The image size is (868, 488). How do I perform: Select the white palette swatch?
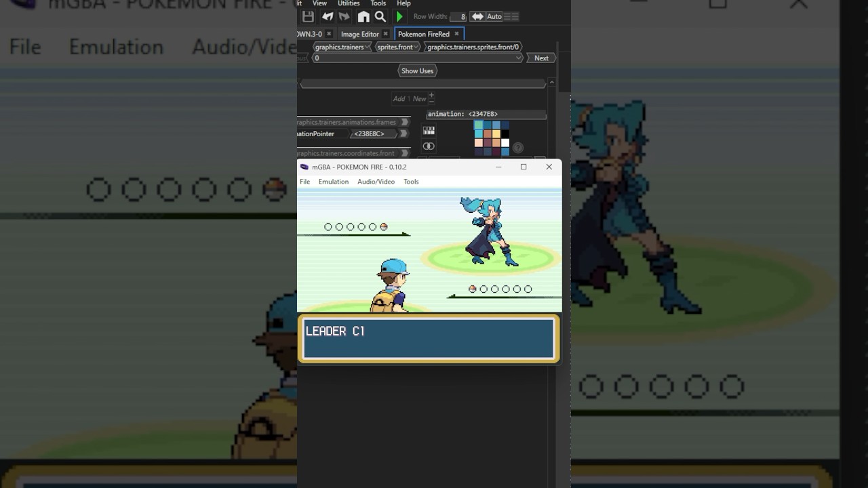coord(505,142)
